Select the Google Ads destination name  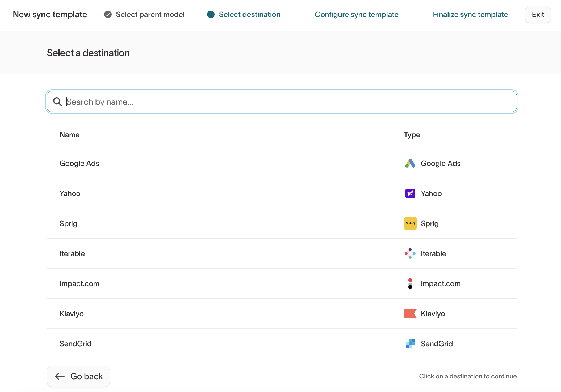click(x=79, y=163)
